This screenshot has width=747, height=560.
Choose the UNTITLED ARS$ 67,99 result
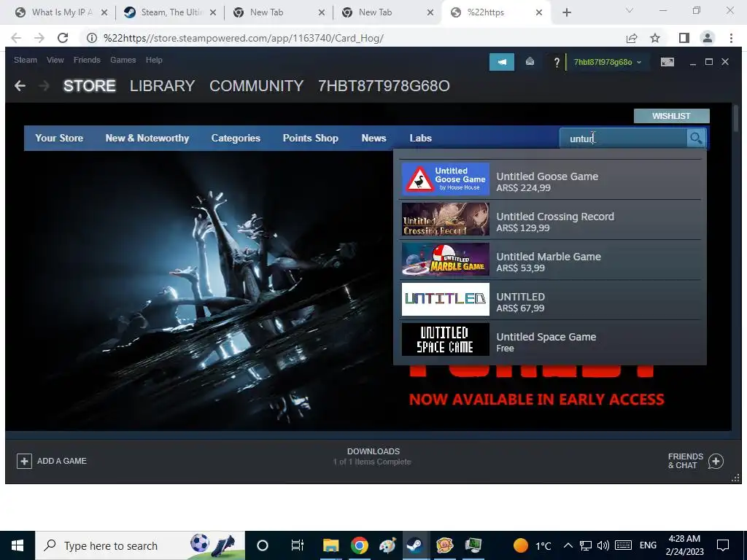coord(551,300)
